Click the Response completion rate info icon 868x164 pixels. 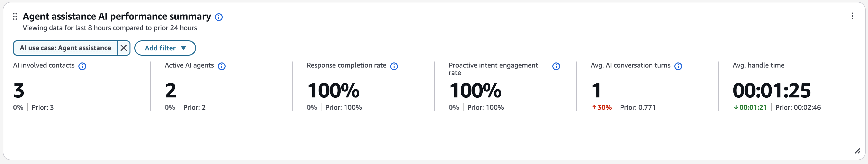click(394, 66)
